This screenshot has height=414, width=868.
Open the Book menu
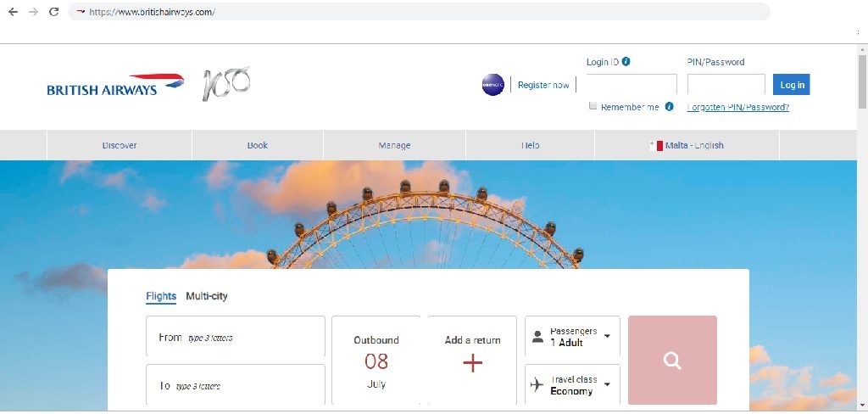258,145
